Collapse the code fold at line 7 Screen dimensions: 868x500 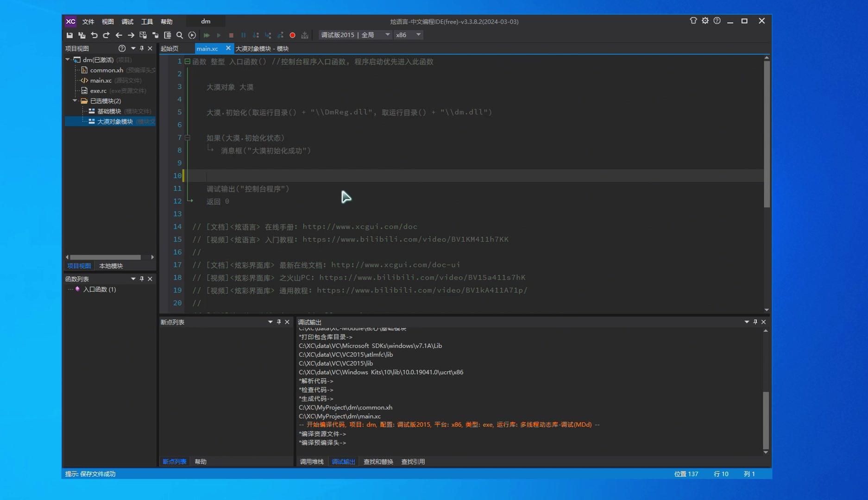click(x=188, y=137)
